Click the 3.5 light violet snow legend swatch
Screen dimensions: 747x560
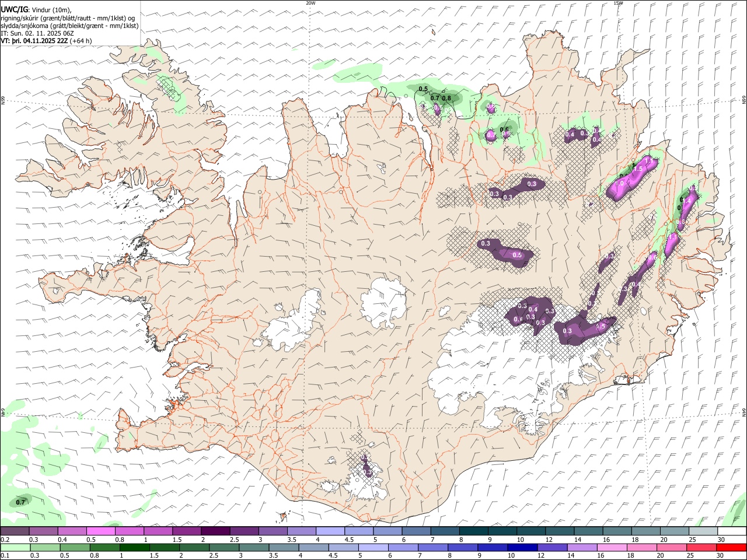click(301, 531)
